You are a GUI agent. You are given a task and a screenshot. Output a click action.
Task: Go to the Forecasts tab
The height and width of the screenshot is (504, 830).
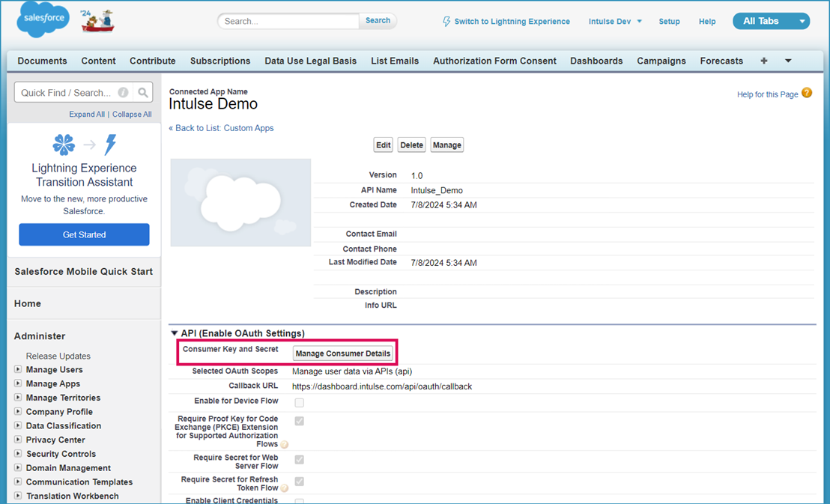point(721,61)
